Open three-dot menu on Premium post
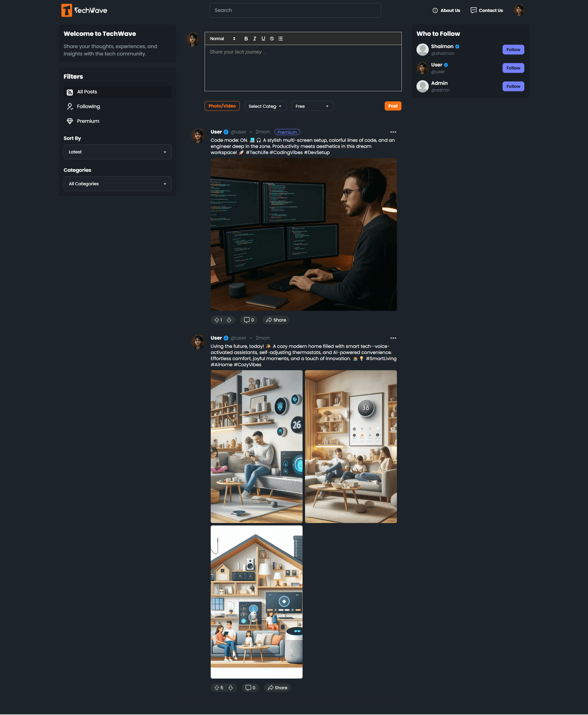This screenshot has height=715, width=588. 393,132
